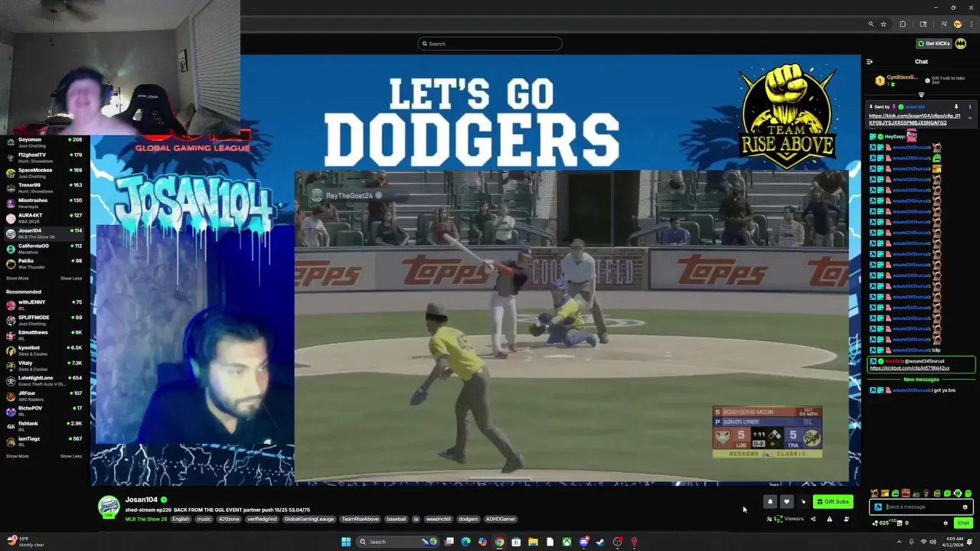Click the Kick search box

pos(490,44)
